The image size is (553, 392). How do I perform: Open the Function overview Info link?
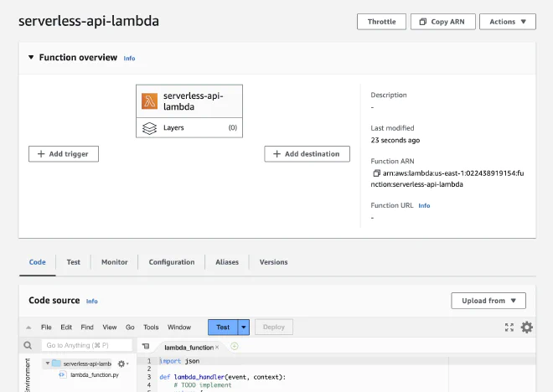coord(129,59)
